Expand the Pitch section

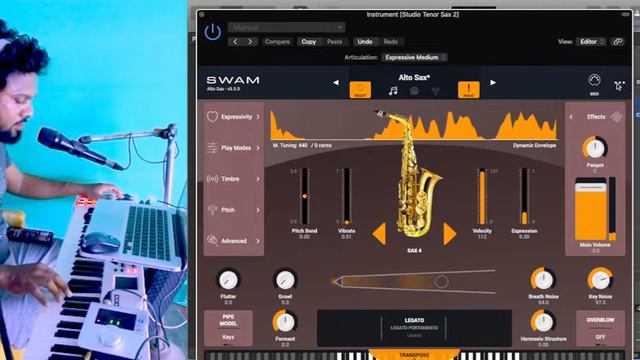233,210
